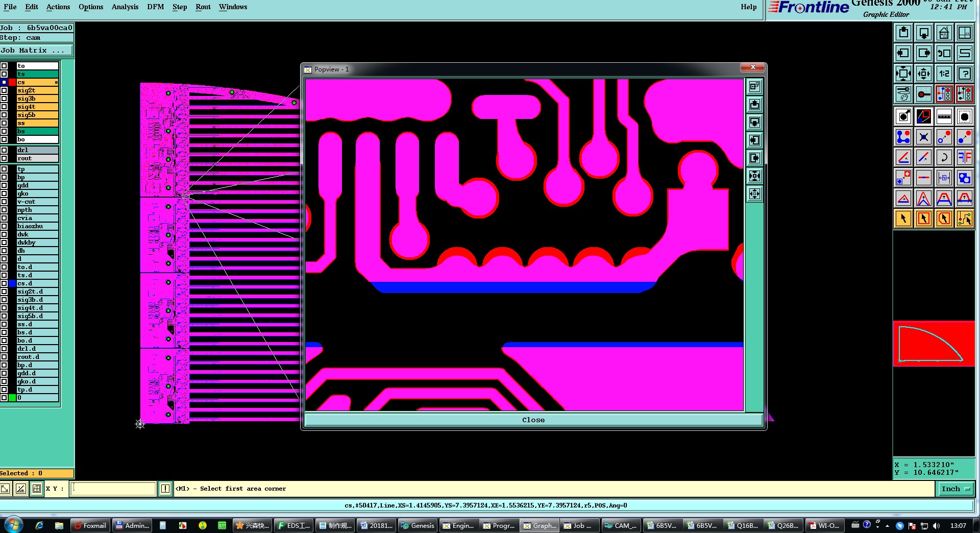Screen dimensions: 980x533
Task: Select the ruler measurement tool icon
Action: pos(944,116)
